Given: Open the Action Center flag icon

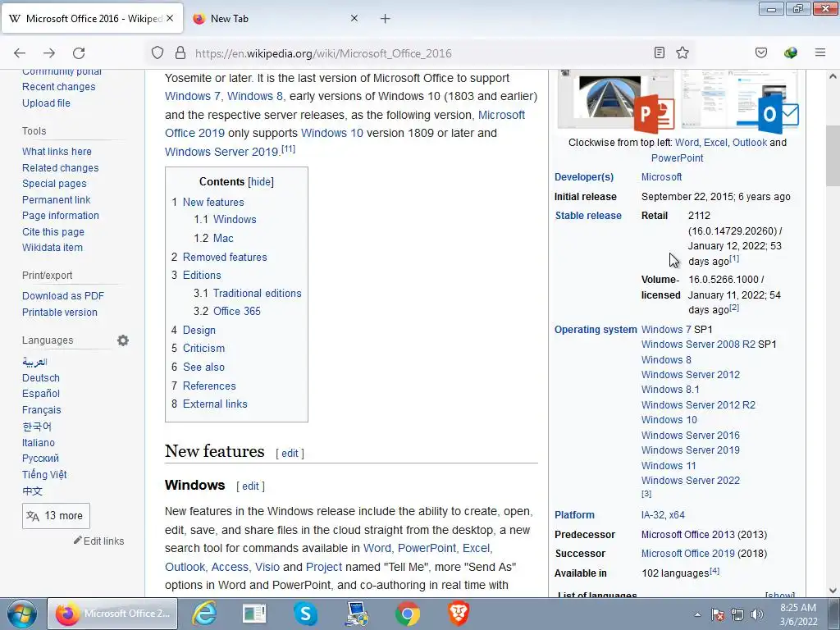Looking at the screenshot, I should (x=718, y=614).
